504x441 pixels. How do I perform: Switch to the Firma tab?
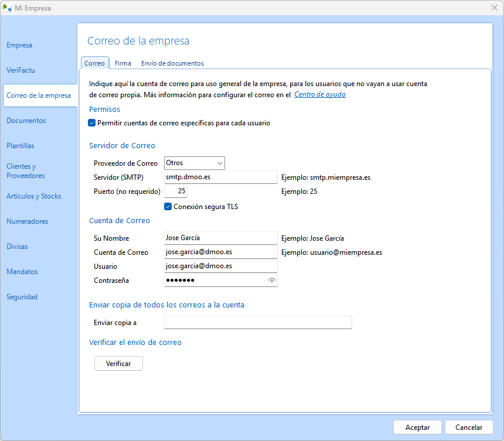(x=123, y=63)
